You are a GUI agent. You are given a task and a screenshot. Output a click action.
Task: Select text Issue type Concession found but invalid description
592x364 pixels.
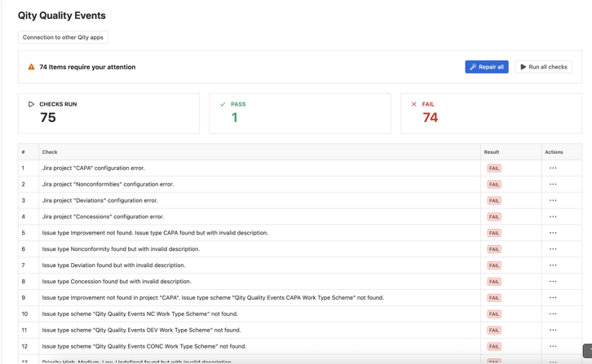117,282
